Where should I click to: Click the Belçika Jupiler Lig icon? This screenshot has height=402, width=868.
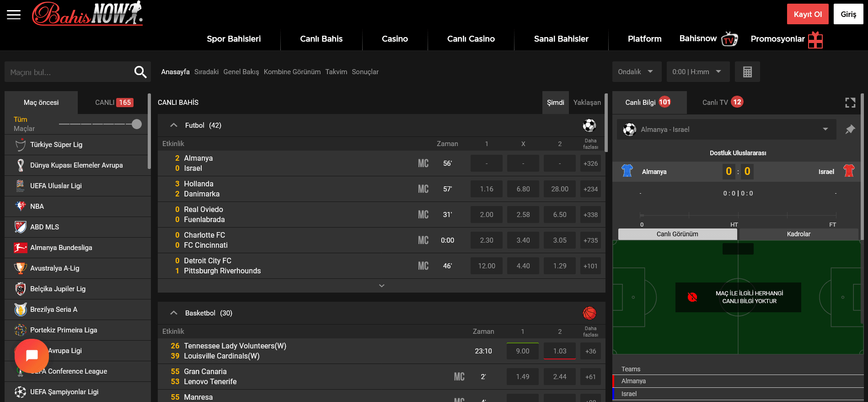click(x=21, y=289)
